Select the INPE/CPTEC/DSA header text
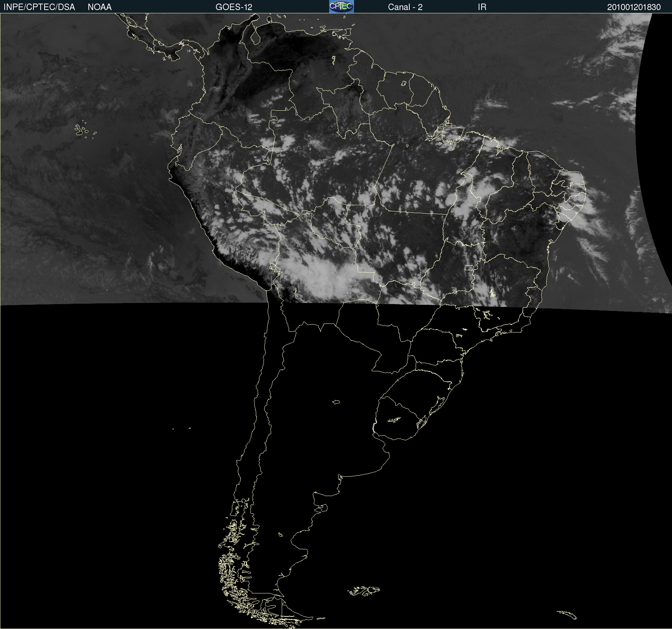Image resolution: width=672 pixels, height=629 pixels. pos(39,7)
